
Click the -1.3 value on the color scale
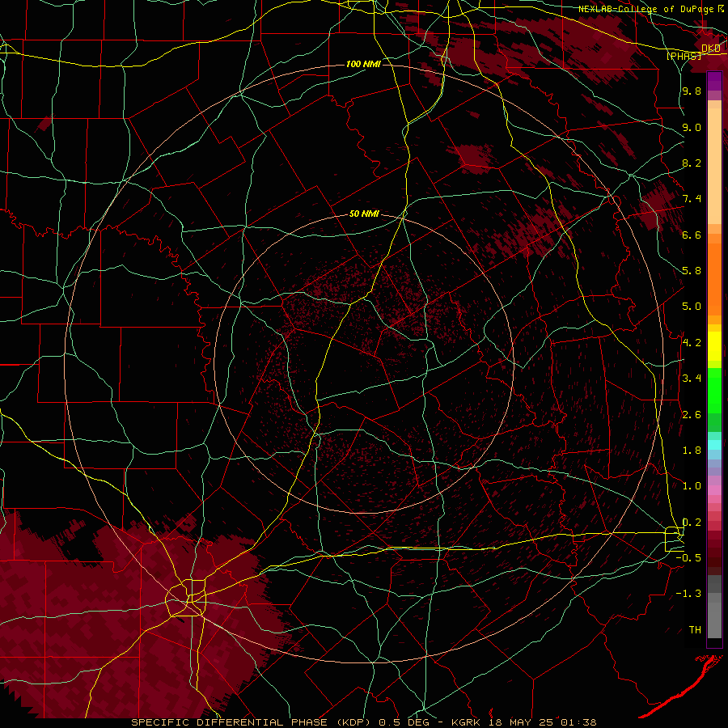click(688, 594)
